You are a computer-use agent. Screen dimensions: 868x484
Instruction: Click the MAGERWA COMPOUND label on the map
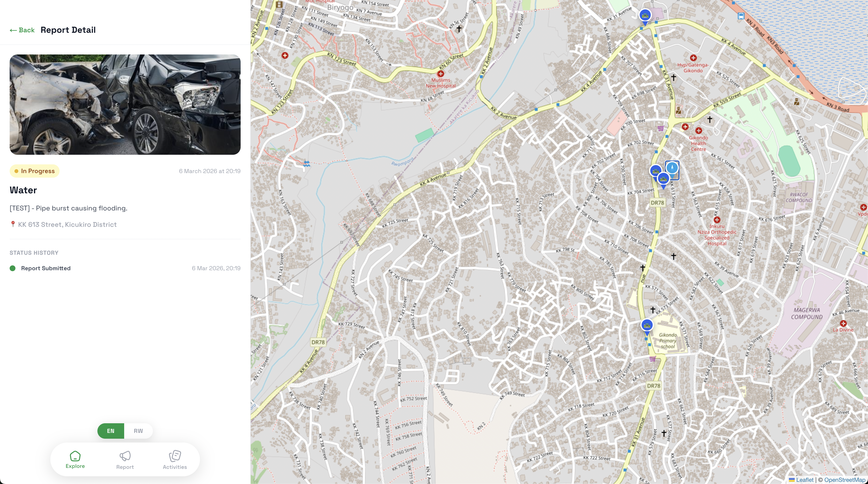(807, 313)
